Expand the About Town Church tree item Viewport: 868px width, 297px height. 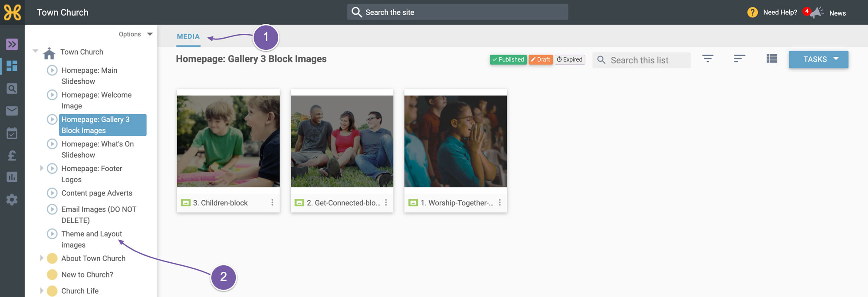coord(42,258)
